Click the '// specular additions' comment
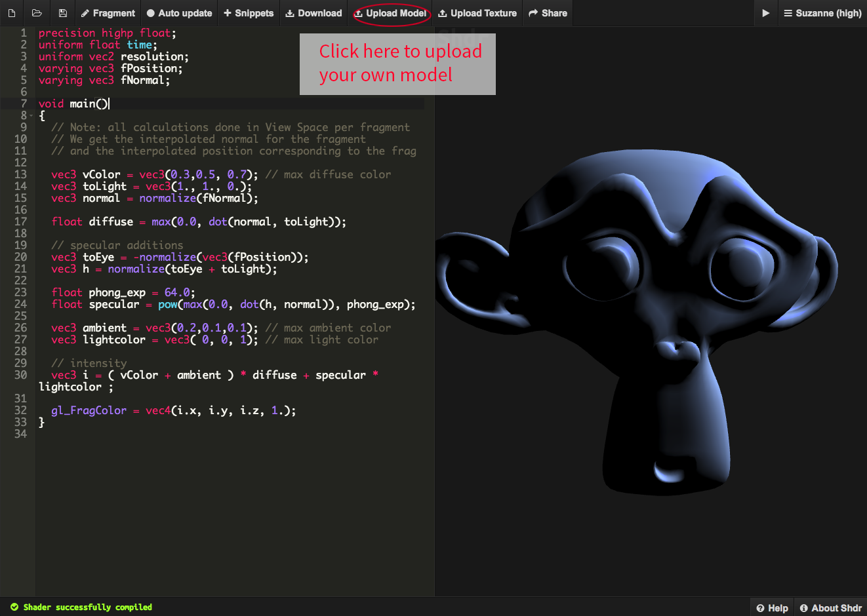This screenshot has width=867, height=616. pyautogui.click(x=117, y=245)
